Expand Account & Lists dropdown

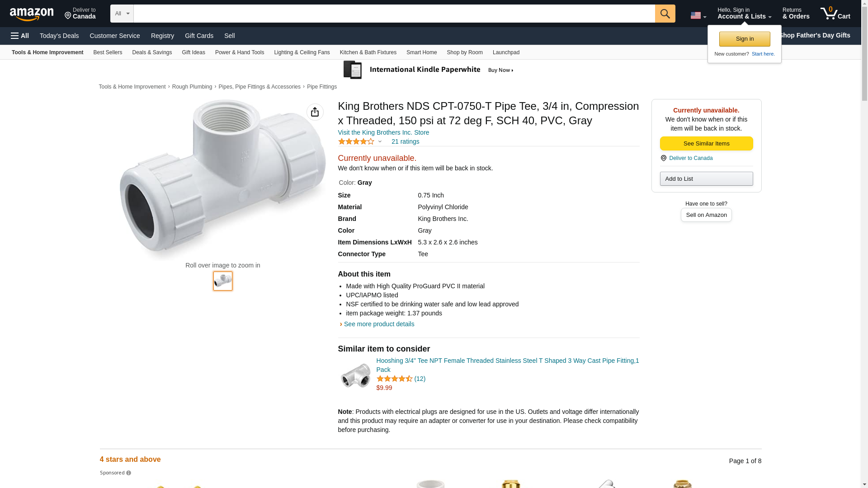pyautogui.click(x=744, y=14)
